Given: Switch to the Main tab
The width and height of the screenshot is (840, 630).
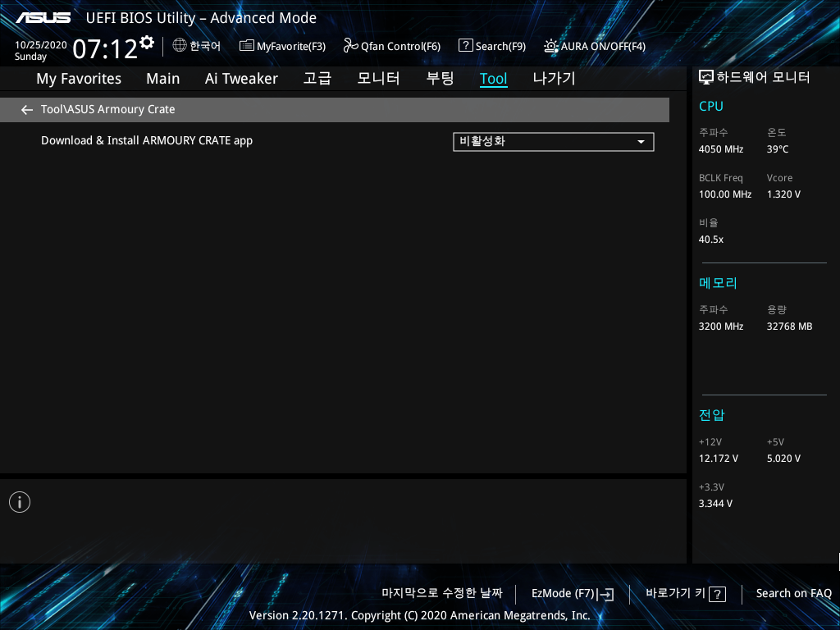Looking at the screenshot, I should point(163,79).
